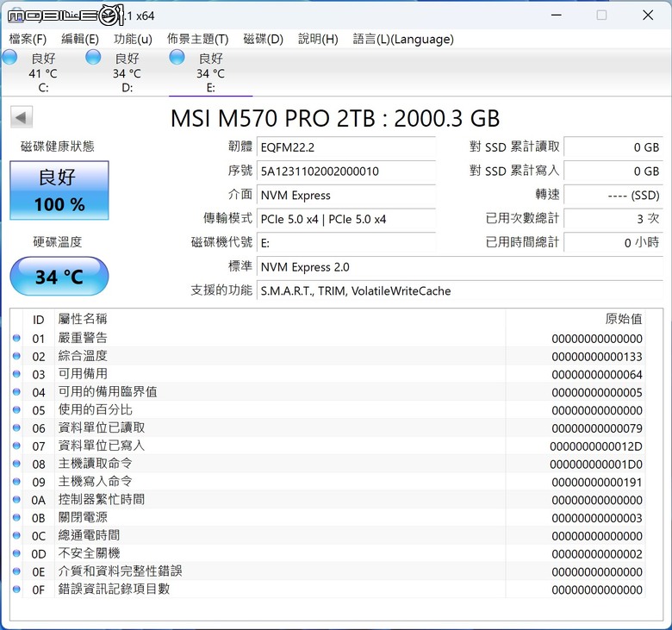This screenshot has width=672, height=630.
Task: Click the drive letter field E:
Action: coord(346,243)
